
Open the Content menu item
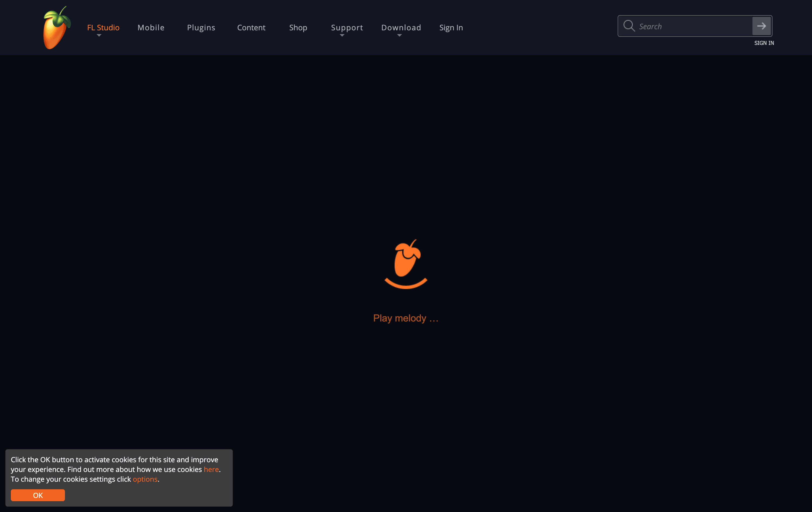[x=251, y=28]
